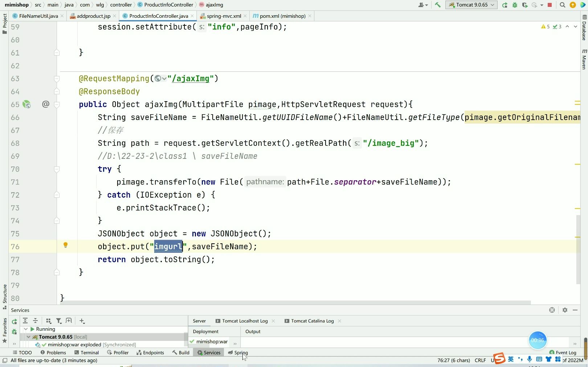Screen dimensions: 588x367
Task: Click the deploy-all bug icon in Services sidebar
Action: [14, 332]
